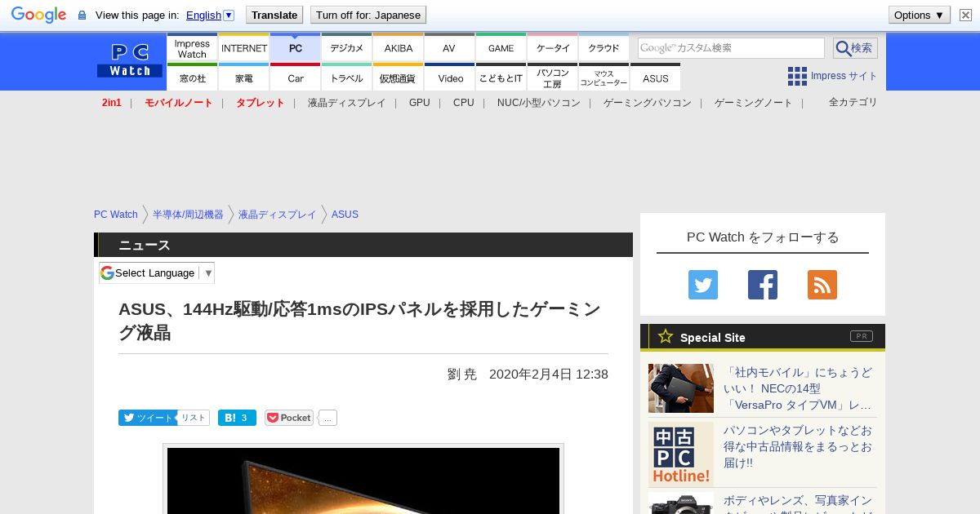Open the 2in1 category link
The width and height of the screenshot is (980, 514).
(112, 103)
